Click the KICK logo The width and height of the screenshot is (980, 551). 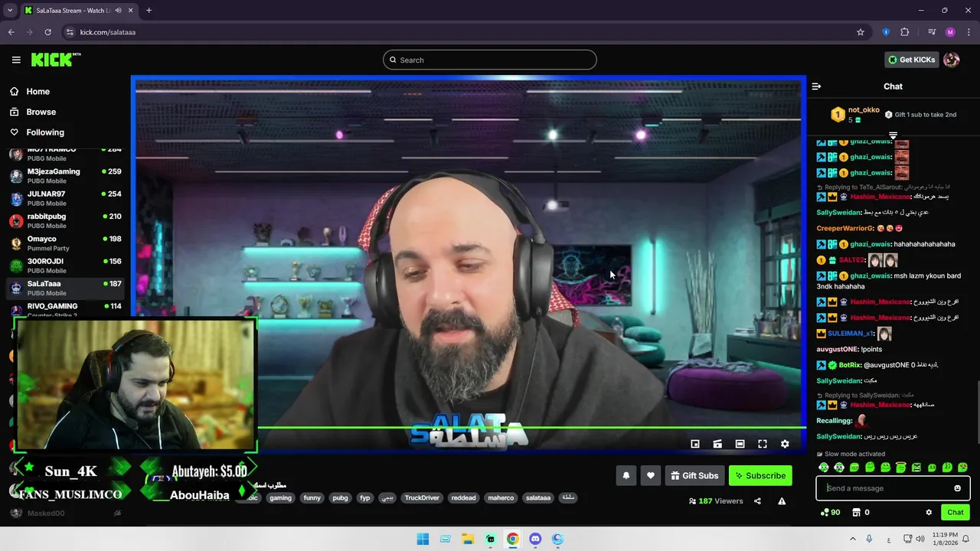pyautogui.click(x=56, y=60)
